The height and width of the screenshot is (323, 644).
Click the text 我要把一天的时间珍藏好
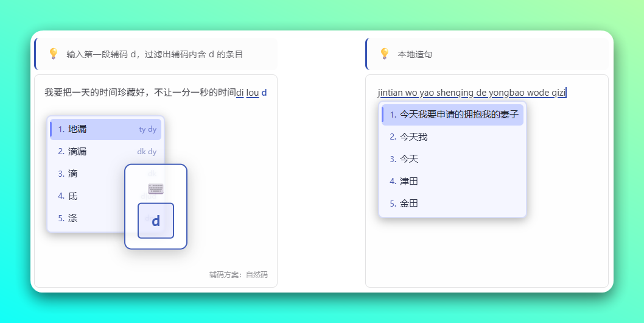pos(140,93)
